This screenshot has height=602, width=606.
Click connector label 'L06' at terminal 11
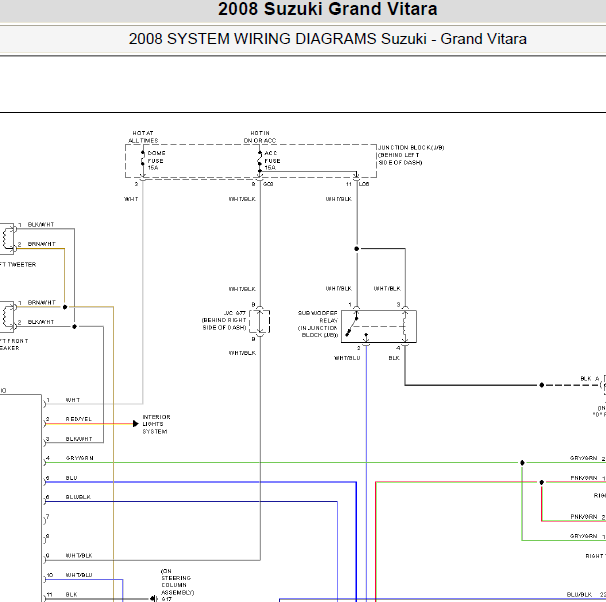point(364,184)
